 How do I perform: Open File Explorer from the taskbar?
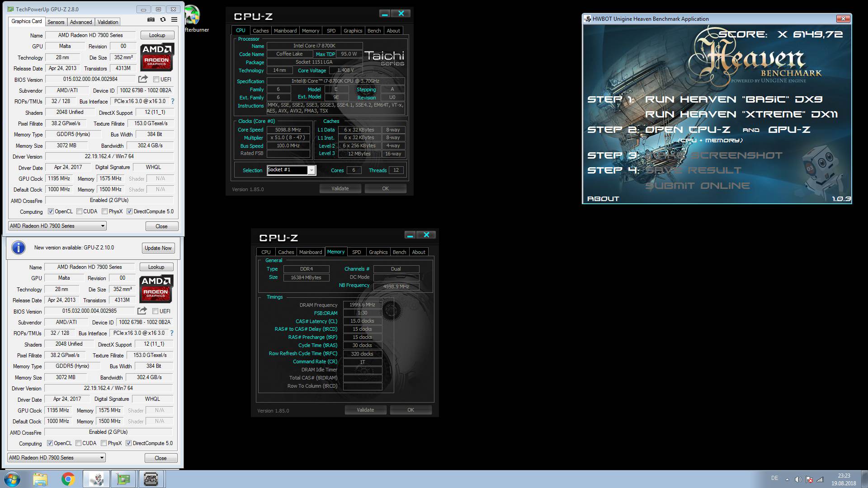pyautogui.click(x=40, y=479)
